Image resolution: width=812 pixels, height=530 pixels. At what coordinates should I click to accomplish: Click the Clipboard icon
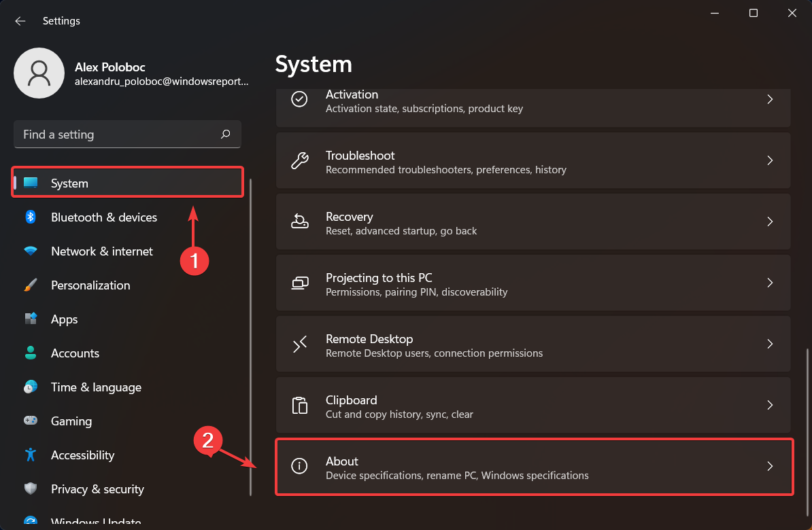click(299, 406)
